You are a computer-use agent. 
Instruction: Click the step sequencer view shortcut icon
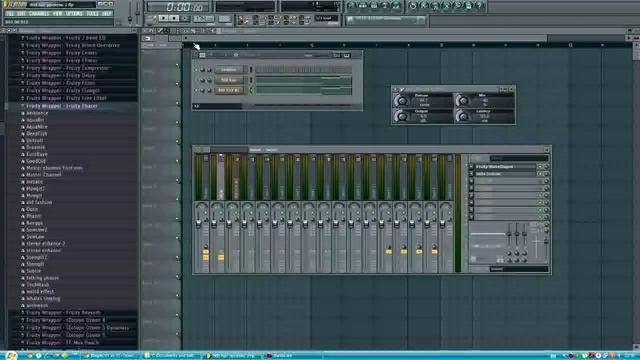click(x=362, y=6)
